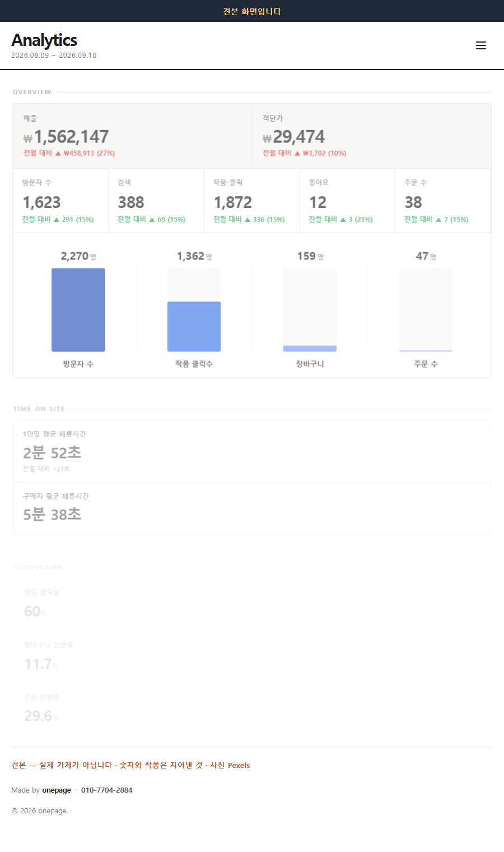Open the 주문 수 stat tile

point(443,201)
